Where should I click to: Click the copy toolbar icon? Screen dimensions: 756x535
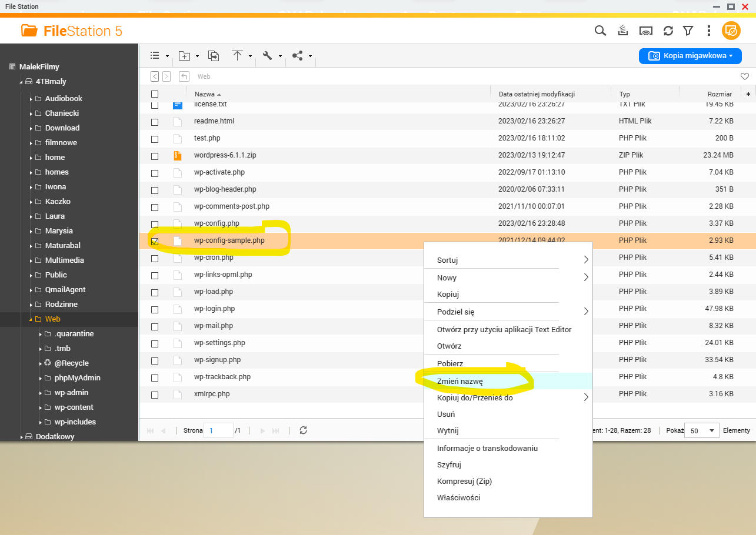tap(214, 56)
